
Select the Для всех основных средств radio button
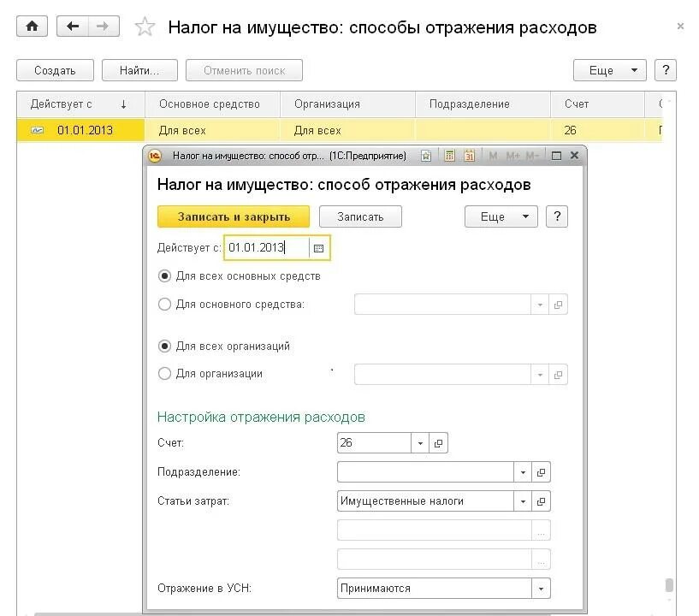click(x=163, y=275)
